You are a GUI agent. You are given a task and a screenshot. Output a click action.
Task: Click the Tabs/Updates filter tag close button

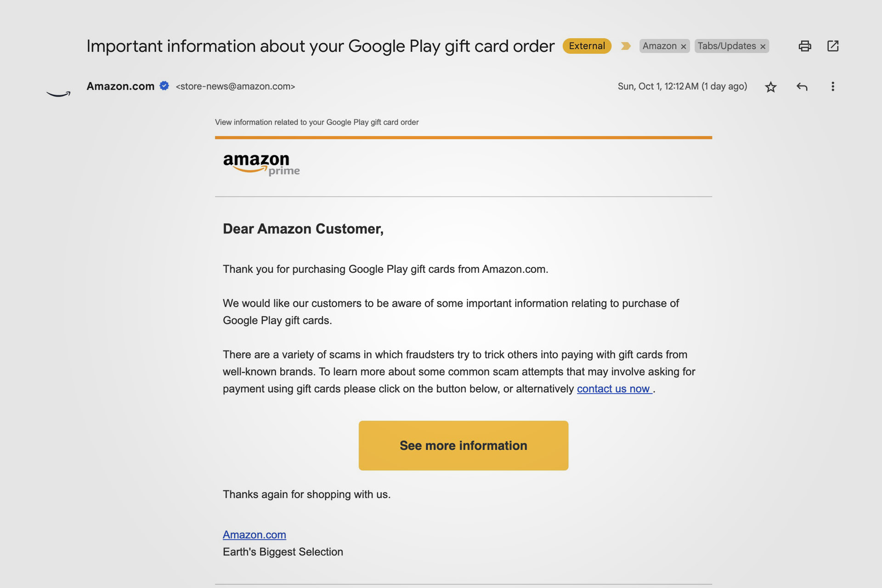click(764, 46)
